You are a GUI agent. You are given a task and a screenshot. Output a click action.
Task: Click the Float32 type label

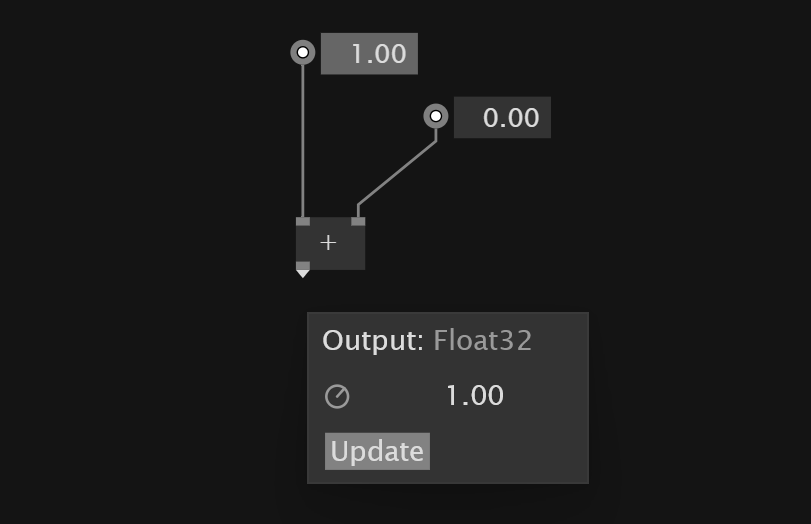(x=483, y=340)
